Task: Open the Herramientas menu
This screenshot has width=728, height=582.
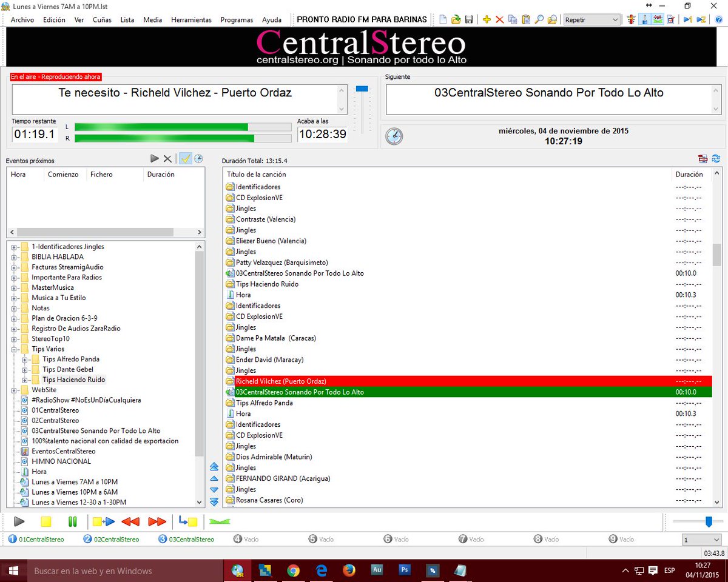Action: [x=191, y=19]
